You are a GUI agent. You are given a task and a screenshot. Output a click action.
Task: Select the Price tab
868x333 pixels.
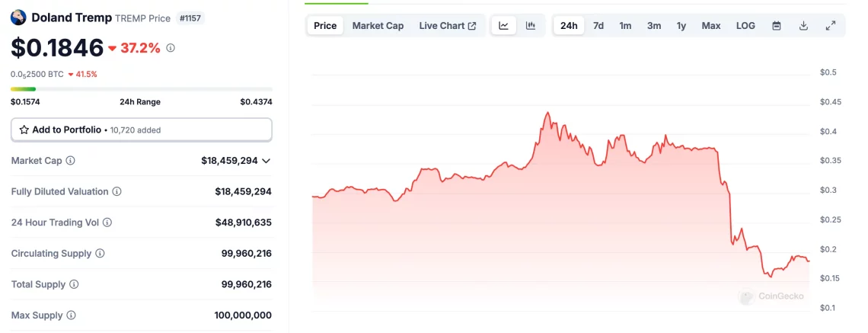(x=325, y=26)
